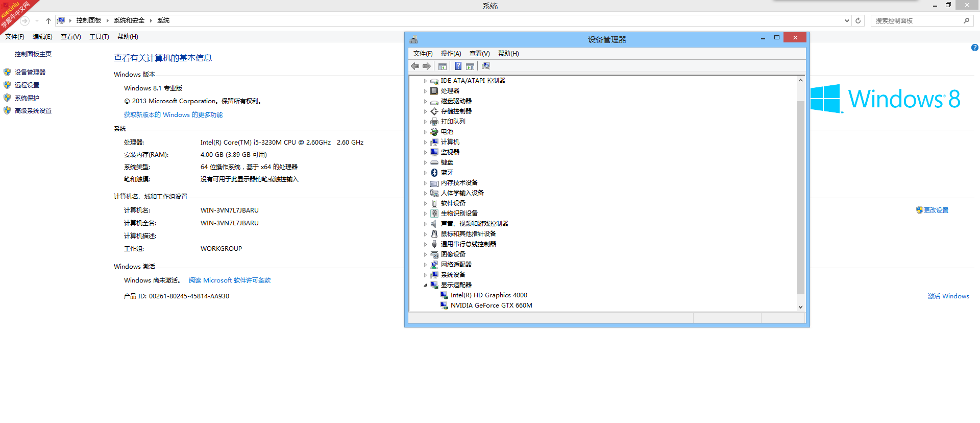Screen dimensions: 980x423
Task: Click 获取新版本的 Windows 的更多功能 link
Action: coord(174,115)
